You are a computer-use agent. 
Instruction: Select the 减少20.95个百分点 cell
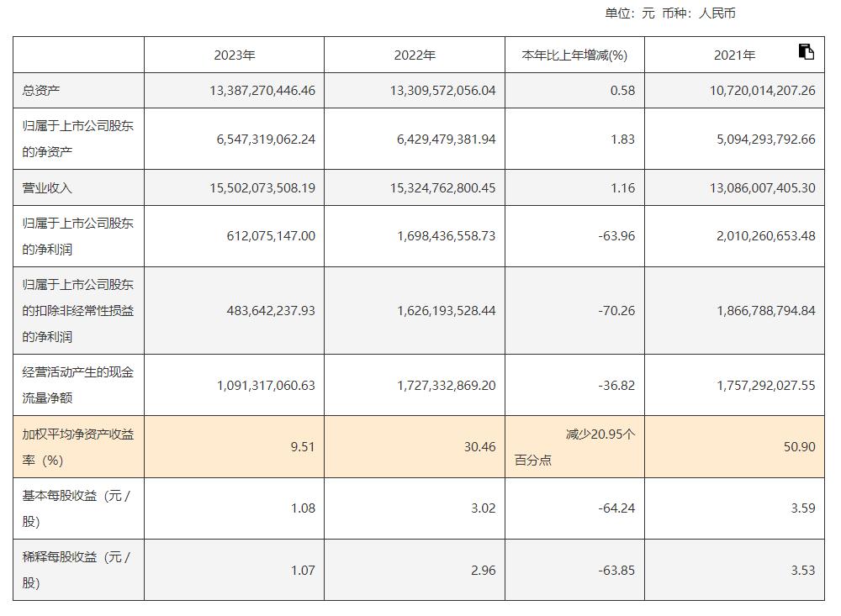pos(574,446)
